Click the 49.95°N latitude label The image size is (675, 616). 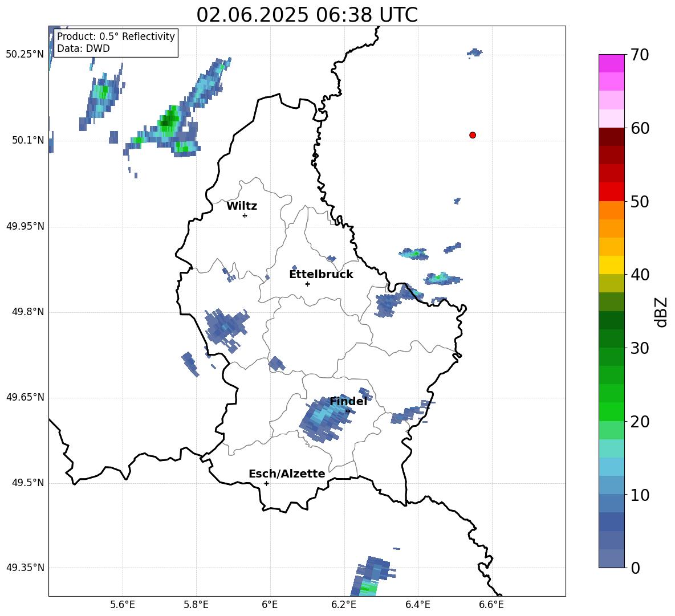click(x=25, y=226)
